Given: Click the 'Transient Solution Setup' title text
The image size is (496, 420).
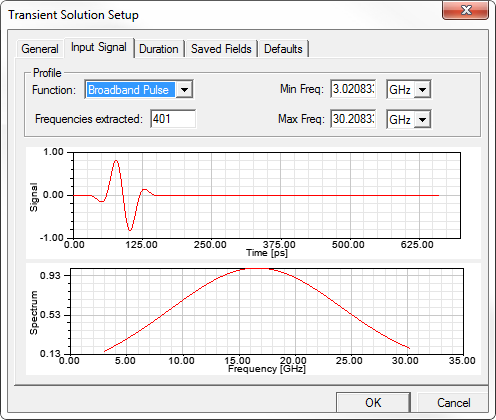Looking at the screenshot, I should (73, 15).
